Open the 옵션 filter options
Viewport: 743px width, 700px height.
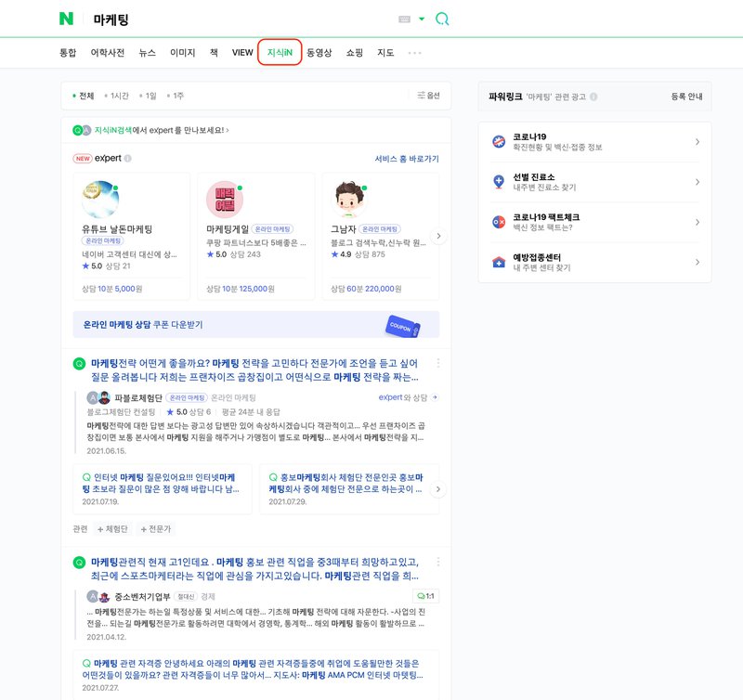pos(428,96)
